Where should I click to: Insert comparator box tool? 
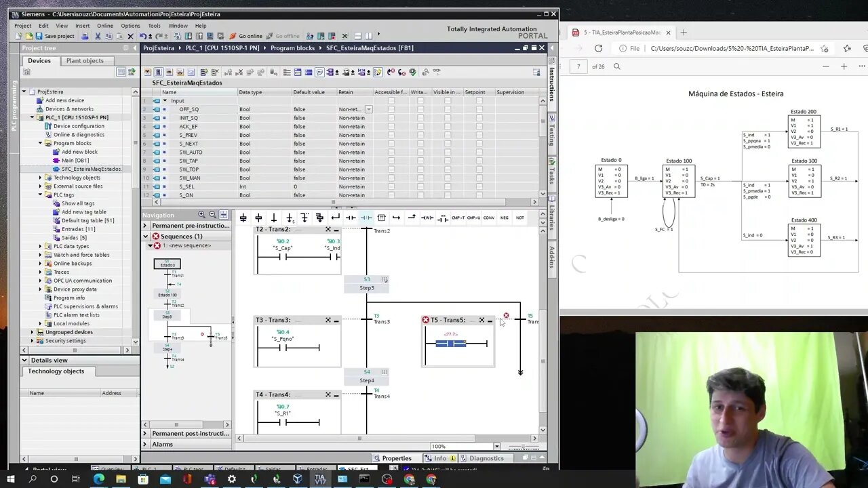[x=381, y=218]
